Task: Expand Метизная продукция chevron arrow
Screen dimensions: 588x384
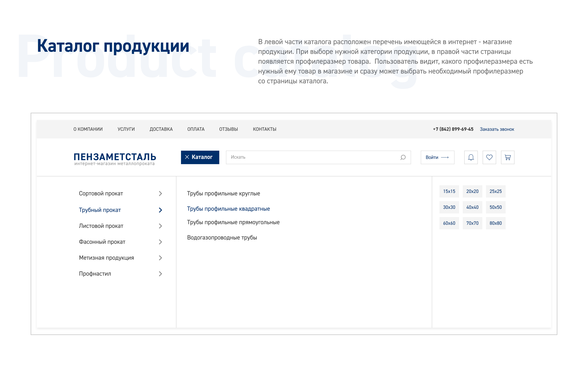Action: pos(160,258)
